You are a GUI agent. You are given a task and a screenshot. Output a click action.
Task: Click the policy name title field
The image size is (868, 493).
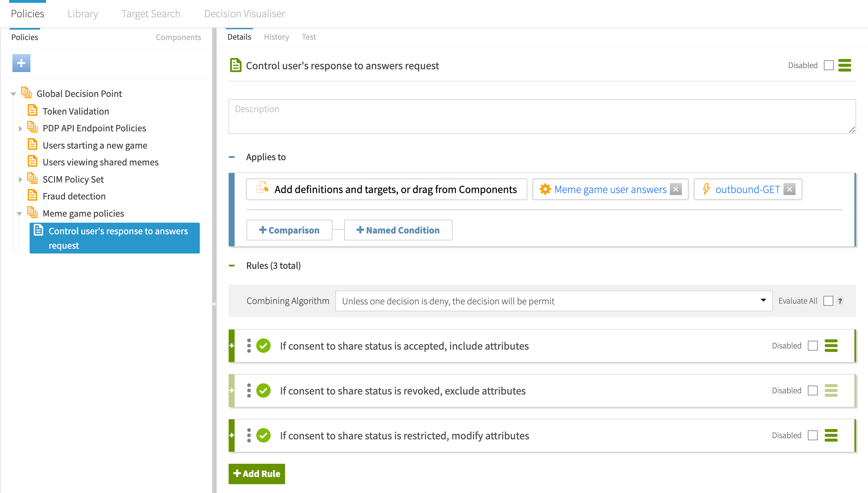pos(342,66)
